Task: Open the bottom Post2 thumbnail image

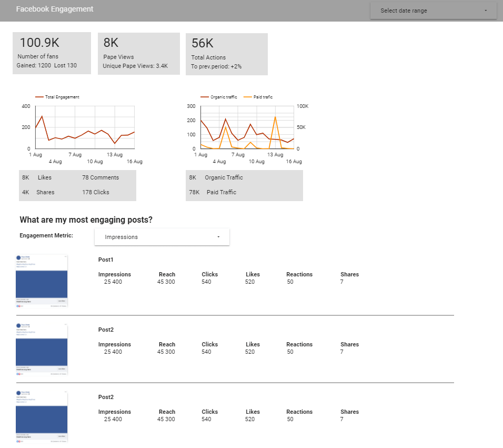Action: [42, 416]
